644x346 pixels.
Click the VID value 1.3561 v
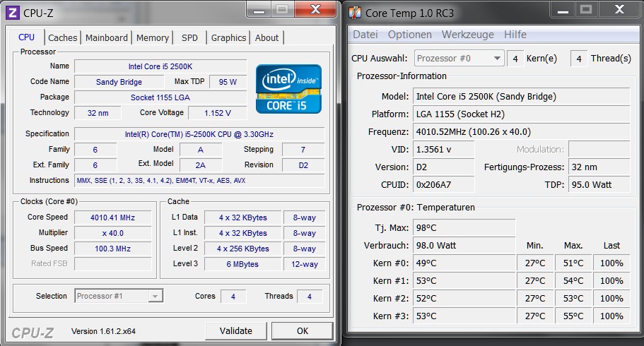[443, 150]
